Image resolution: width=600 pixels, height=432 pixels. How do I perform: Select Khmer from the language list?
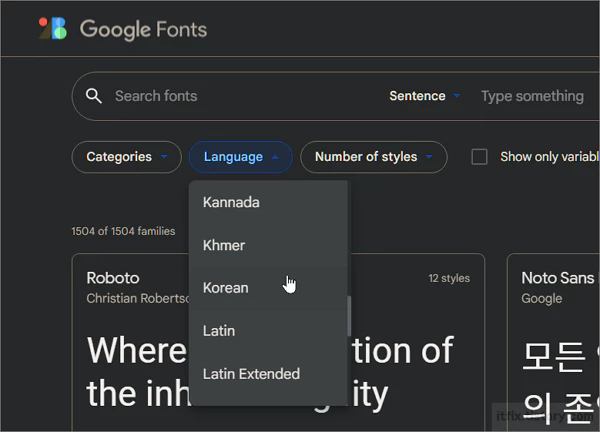tap(268, 245)
